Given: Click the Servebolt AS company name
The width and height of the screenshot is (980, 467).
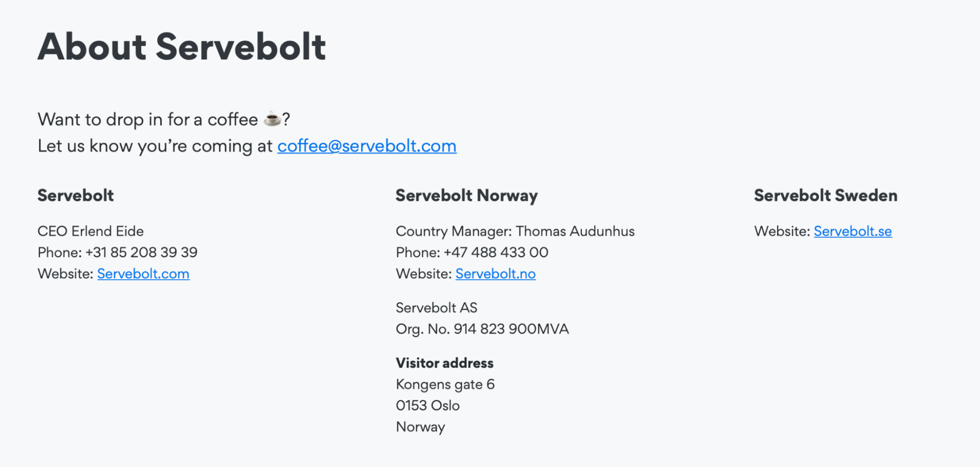Looking at the screenshot, I should tap(436, 308).
